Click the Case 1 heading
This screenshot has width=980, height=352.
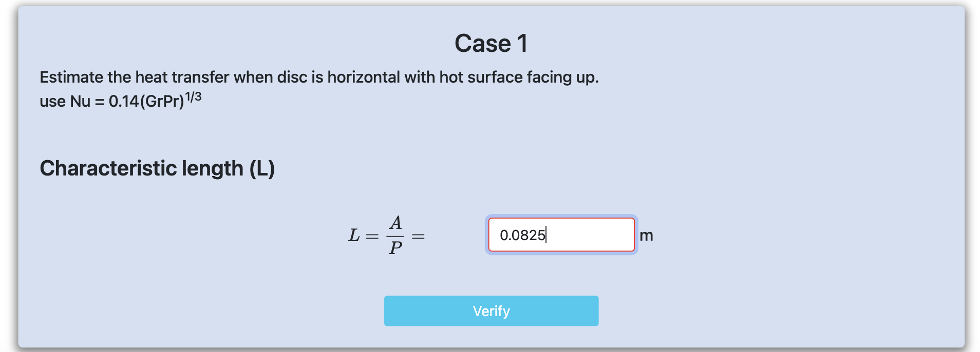tap(491, 43)
